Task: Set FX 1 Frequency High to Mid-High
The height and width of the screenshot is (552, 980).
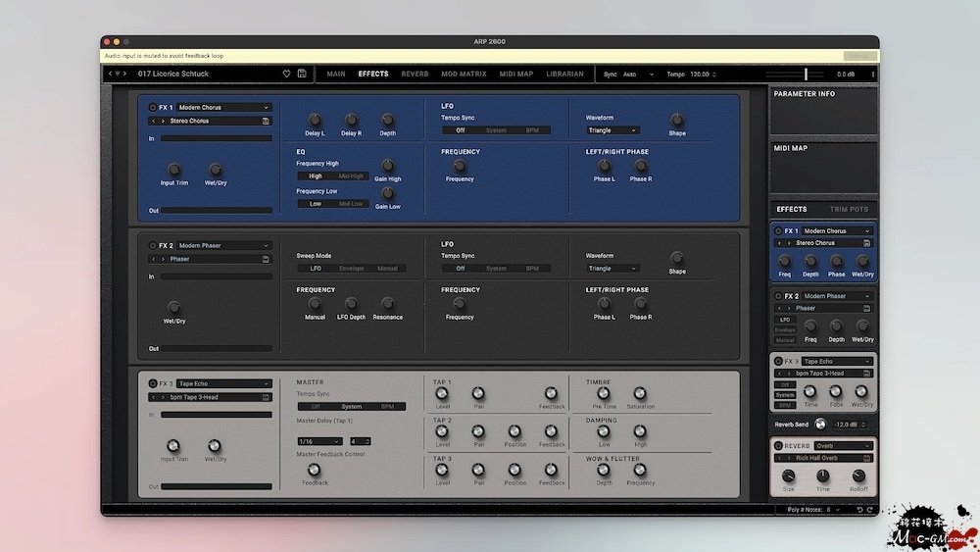Action: pyautogui.click(x=351, y=176)
